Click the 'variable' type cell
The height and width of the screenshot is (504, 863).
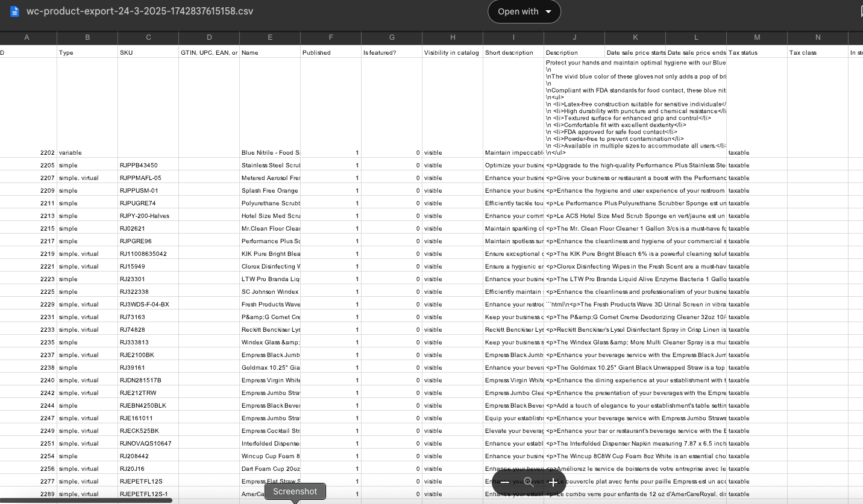click(x=87, y=108)
